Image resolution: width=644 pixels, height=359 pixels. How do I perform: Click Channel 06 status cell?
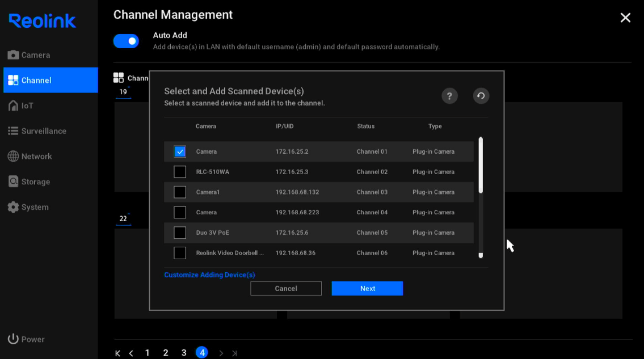pyautogui.click(x=372, y=253)
